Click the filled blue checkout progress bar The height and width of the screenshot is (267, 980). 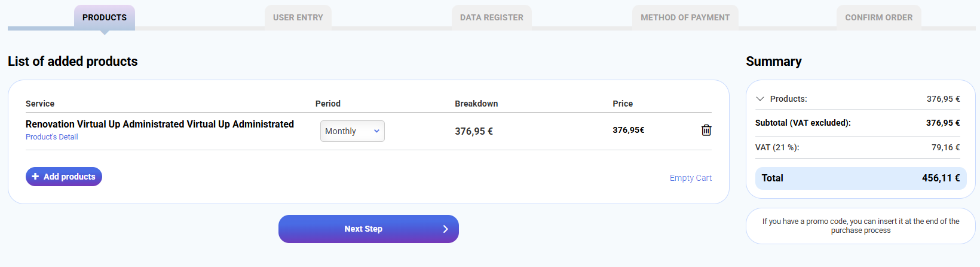40,28
